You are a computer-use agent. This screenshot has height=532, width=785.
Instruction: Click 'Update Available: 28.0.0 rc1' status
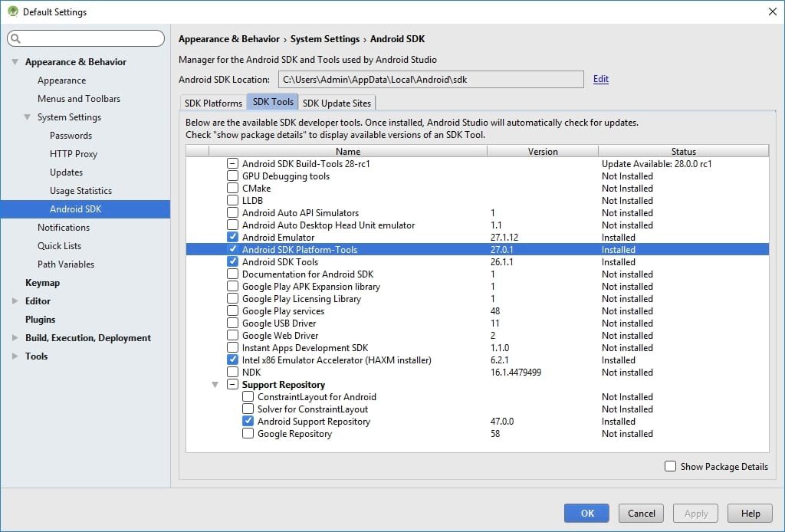pos(656,163)
